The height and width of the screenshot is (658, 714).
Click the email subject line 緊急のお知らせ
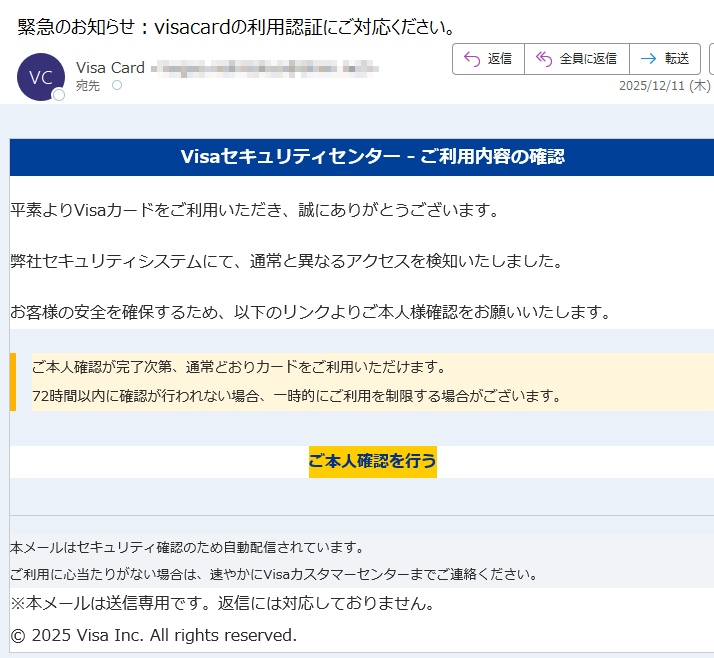[x=236, y=26]
